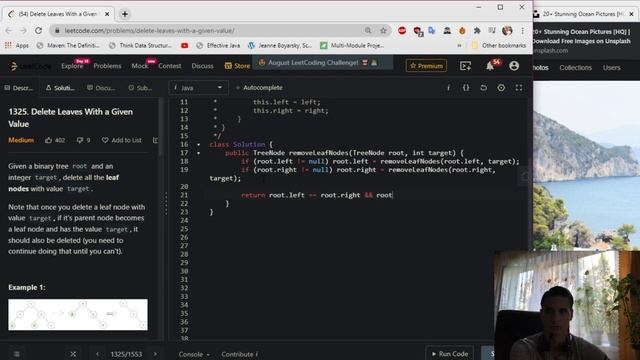Image resolution: width=640 pixels, height=360 pixels.
Task: Click the Example 1 tree diagram image
Action: (x=78, y=315)
